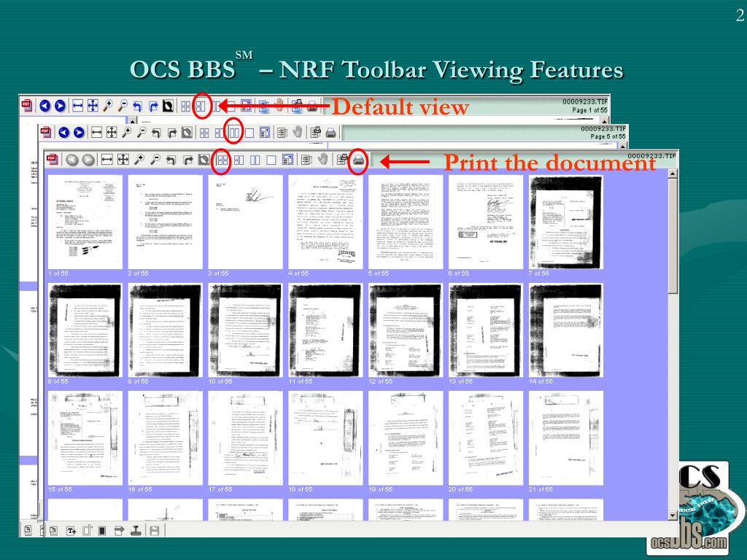Viewport: 747px width, 560px height.
Task: Select the arrow annotation tool in bottom toolbar
Action: click(x=119, y=530)
